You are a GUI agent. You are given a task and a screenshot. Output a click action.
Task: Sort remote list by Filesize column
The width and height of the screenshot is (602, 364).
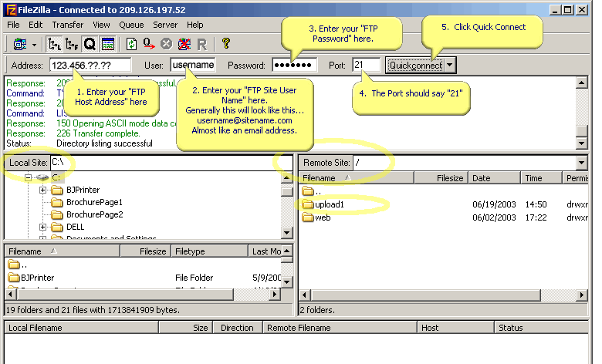click(x=441, y=178)
